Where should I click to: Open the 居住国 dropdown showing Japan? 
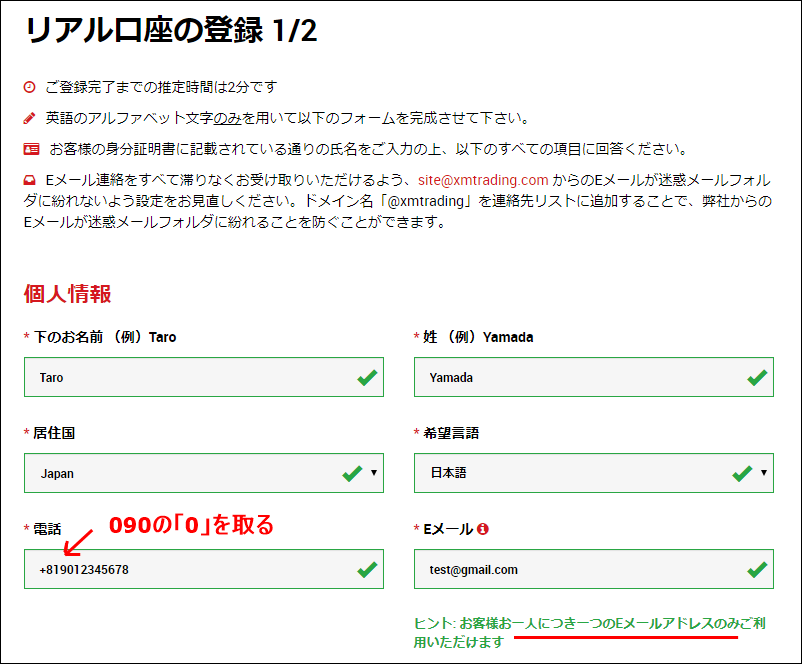tap(204, 473)
